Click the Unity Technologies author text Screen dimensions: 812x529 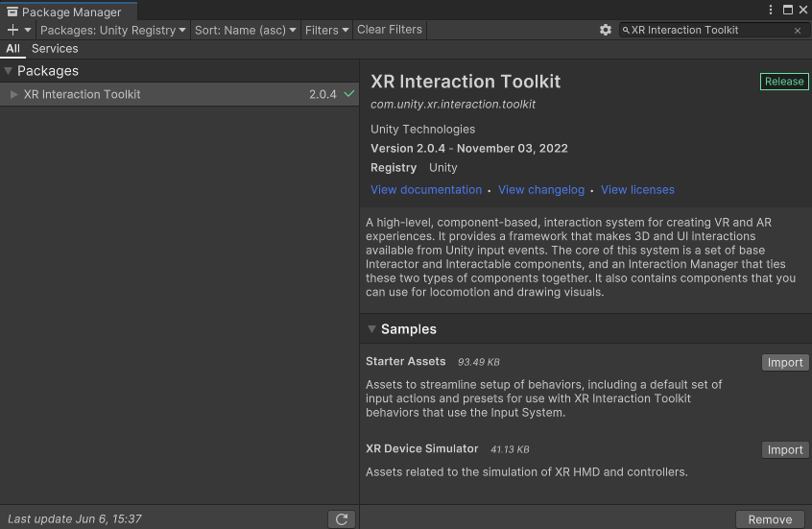pos(422,129)
